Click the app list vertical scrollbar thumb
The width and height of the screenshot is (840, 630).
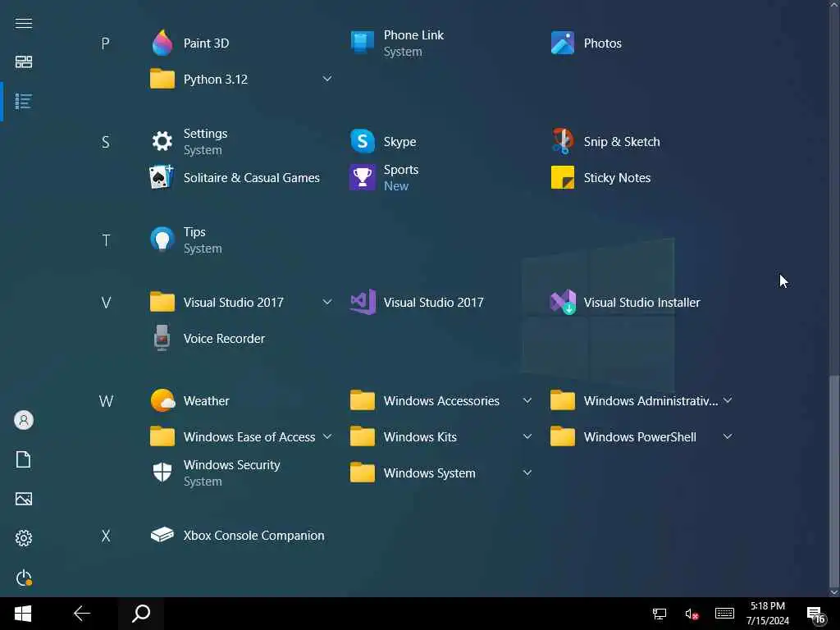[x=833, y=481]
